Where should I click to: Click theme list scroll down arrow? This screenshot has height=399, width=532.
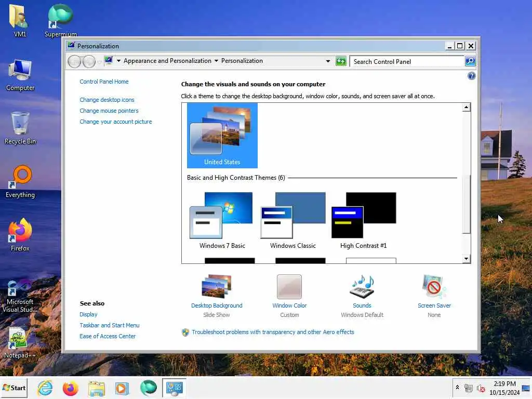466,259
